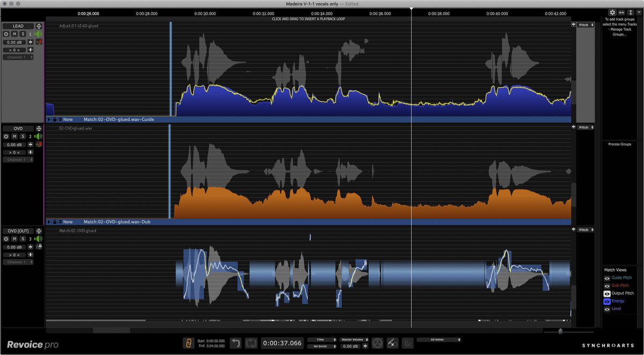Open the settings gear icon at top right

click(612, 12)
